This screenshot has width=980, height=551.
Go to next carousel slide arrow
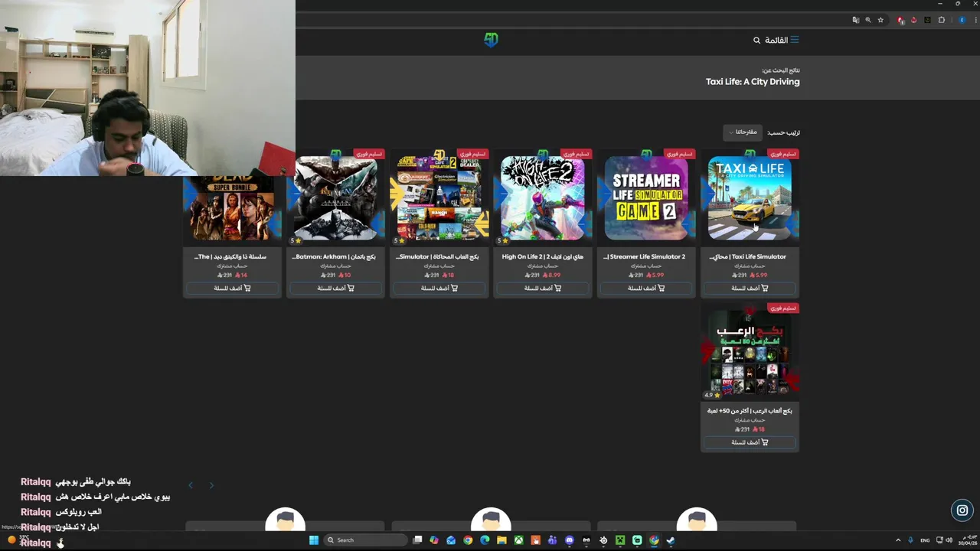coord(211,485)
